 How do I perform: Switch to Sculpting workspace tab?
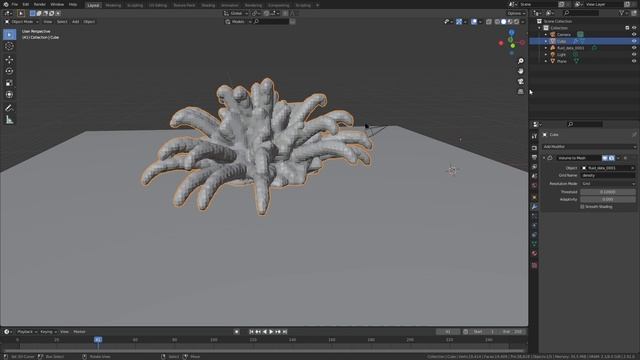pos(135,5)
